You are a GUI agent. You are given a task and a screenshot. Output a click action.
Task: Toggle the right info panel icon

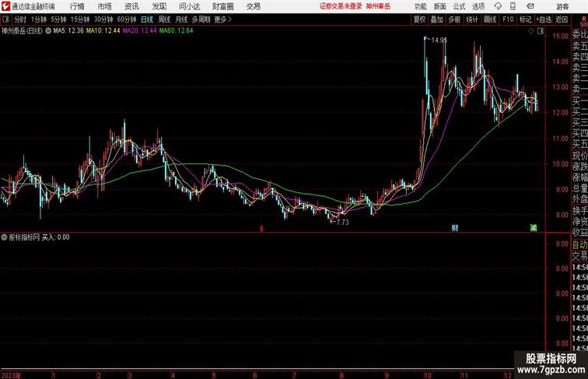[x=541, y=32]
